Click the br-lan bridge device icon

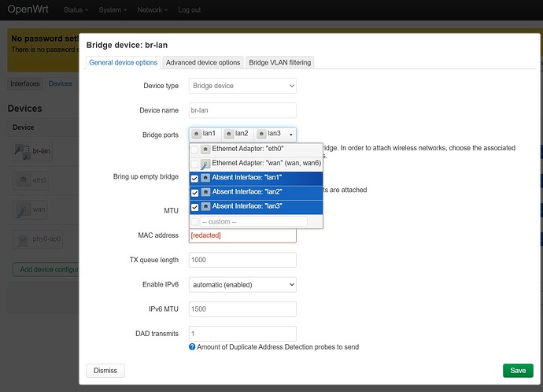(23, 150)
